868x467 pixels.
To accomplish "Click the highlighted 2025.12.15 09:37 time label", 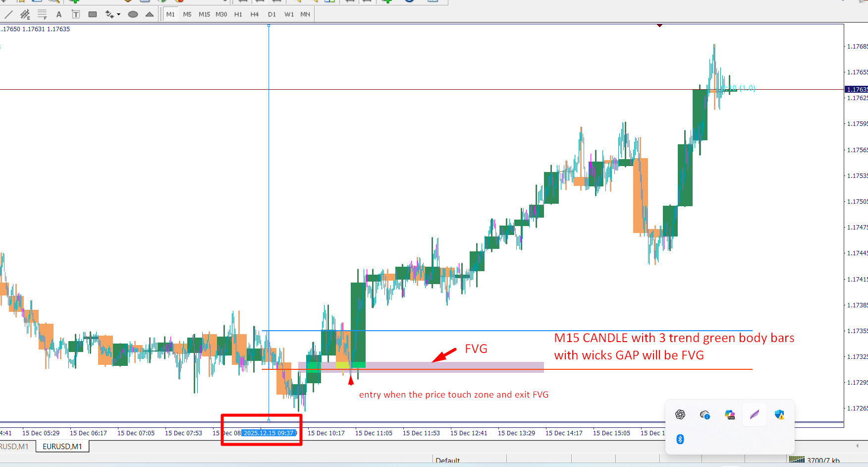I will (x=269, y=433).
